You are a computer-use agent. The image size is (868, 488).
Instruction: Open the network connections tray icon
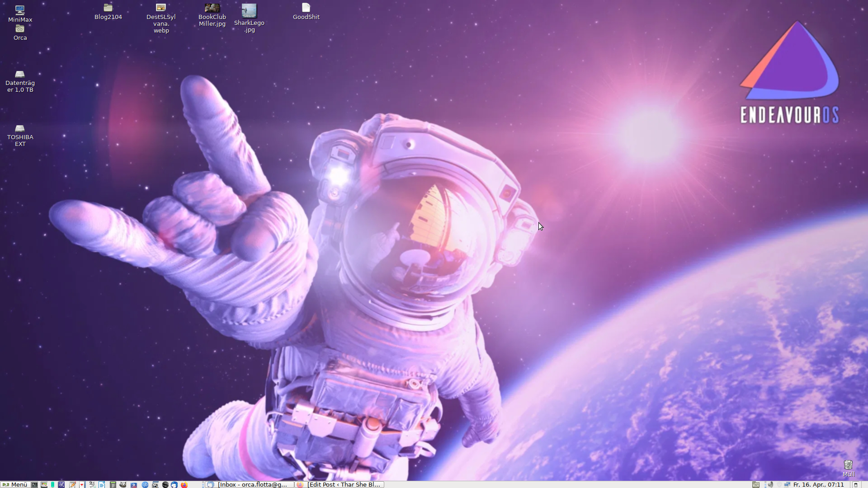787,484
